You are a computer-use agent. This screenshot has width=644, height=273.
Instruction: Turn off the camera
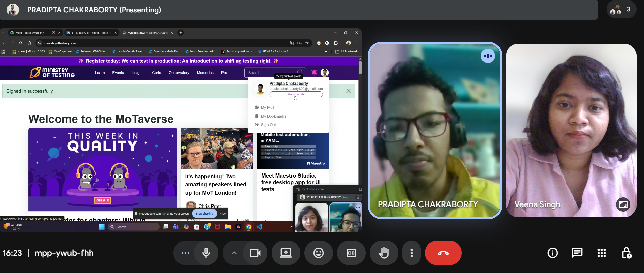[255, 253]
